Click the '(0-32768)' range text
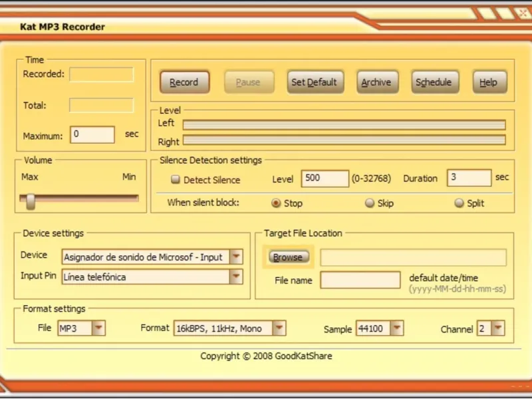The image size is (532, 399). tap(371, 178)
